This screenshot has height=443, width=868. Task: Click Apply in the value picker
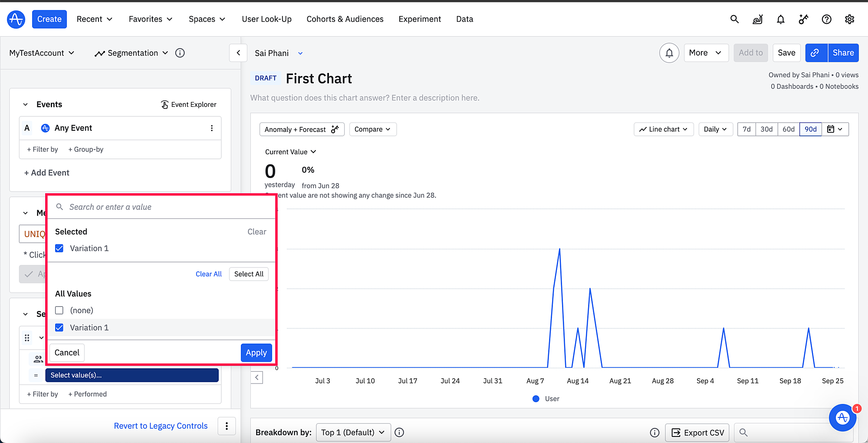[x=256, y=353]
